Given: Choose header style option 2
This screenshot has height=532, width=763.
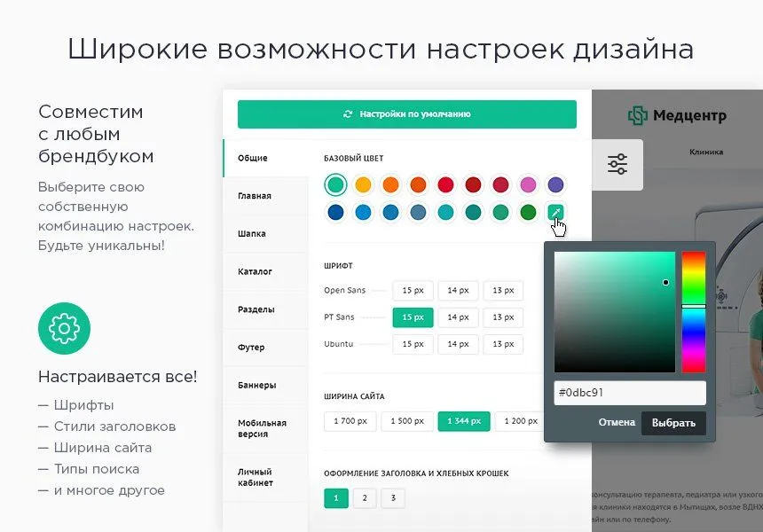Looking at the screenshot, I should click(364, 498).
